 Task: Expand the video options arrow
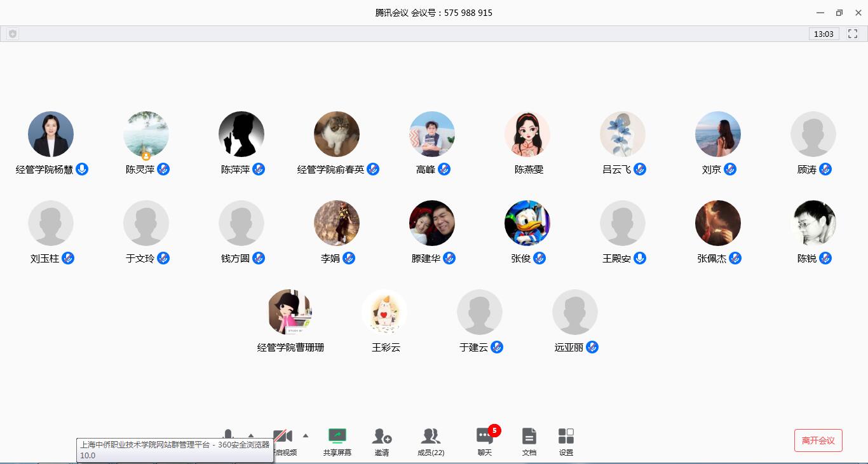[x=306, y=435]
